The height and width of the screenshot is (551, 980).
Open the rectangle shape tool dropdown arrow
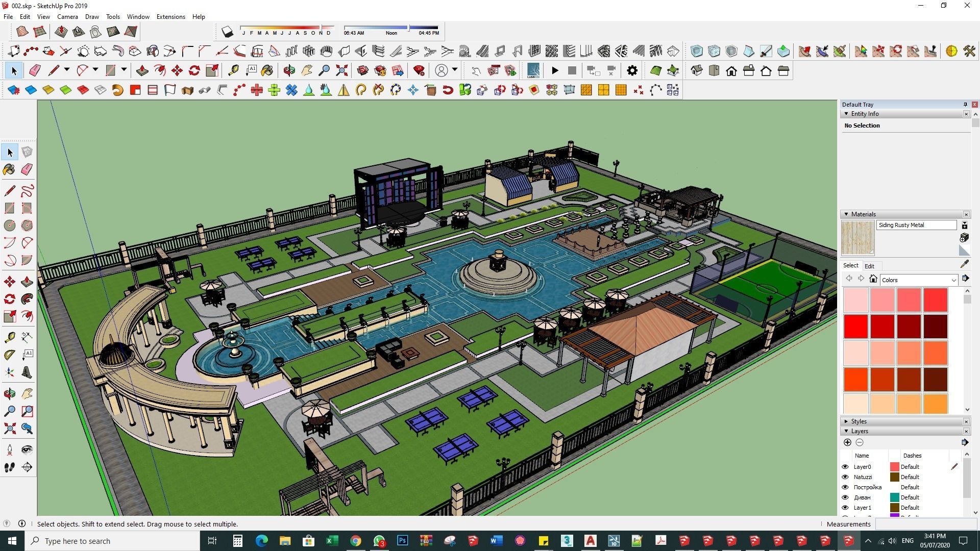(124, 70)
